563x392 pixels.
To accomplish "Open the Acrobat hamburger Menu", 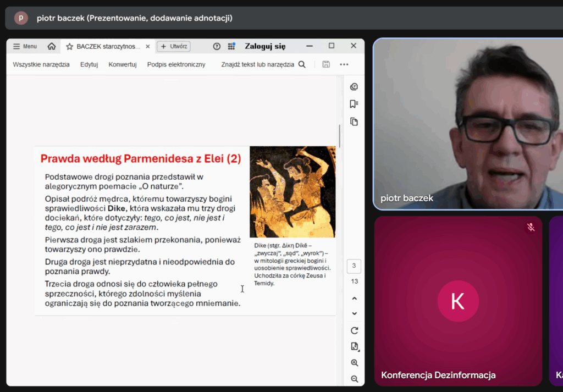I will coord(25,46).
